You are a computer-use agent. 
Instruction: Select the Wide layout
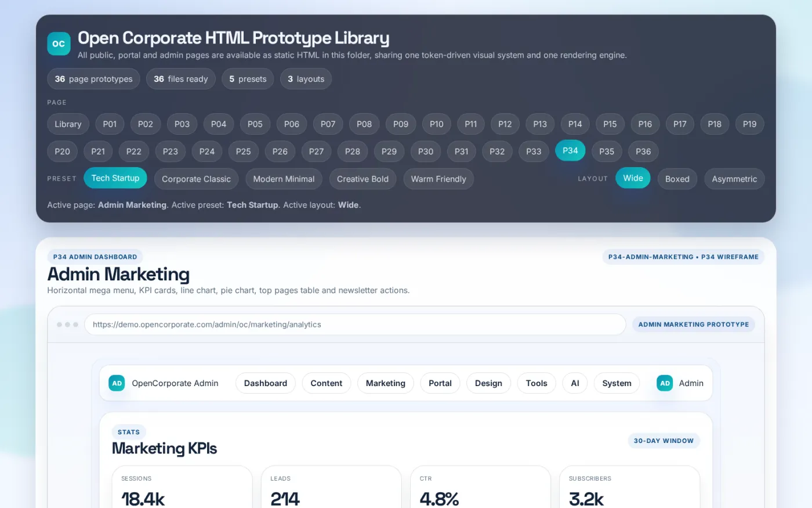[x=633, y=178]
